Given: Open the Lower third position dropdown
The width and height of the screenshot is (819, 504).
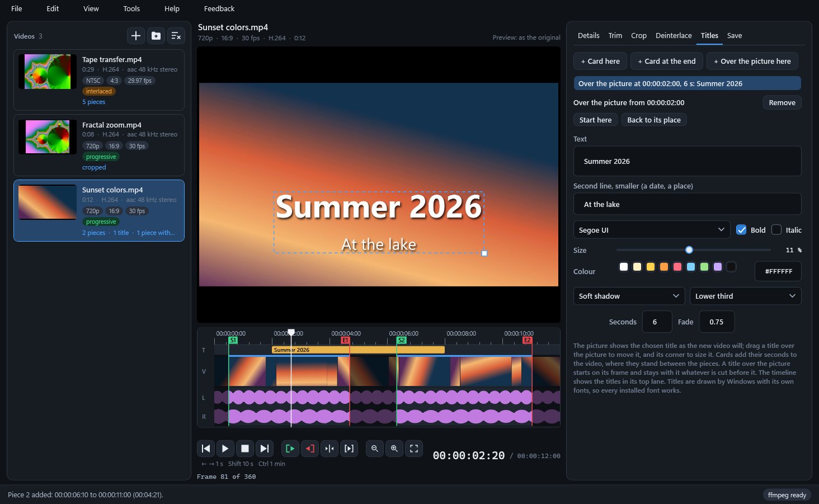Looking at the screenshot, I should [746, 296].
